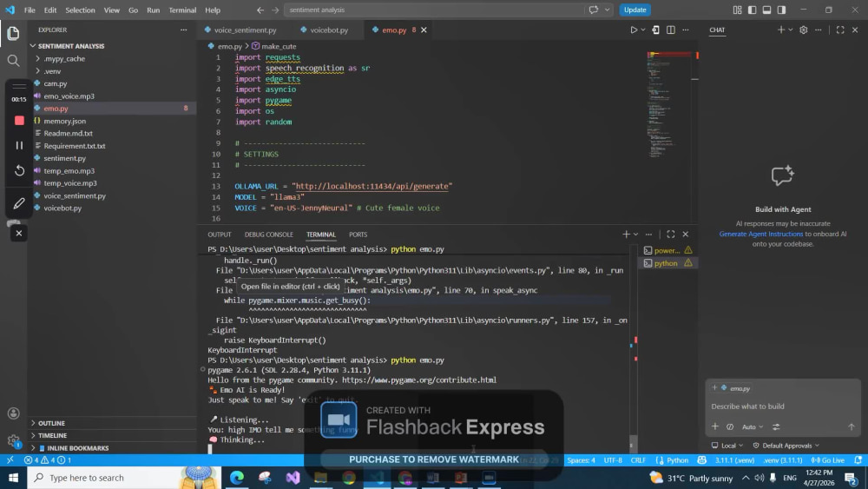Click Go Live in the status bar

coord(828,460)
